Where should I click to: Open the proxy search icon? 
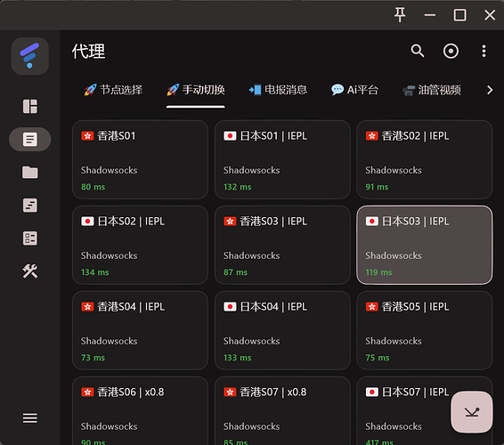click(x=418, y=51)
